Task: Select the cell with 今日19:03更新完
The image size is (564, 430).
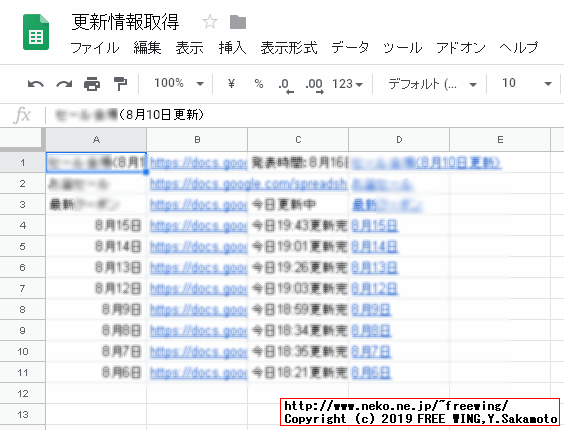Action: [298, 288]
